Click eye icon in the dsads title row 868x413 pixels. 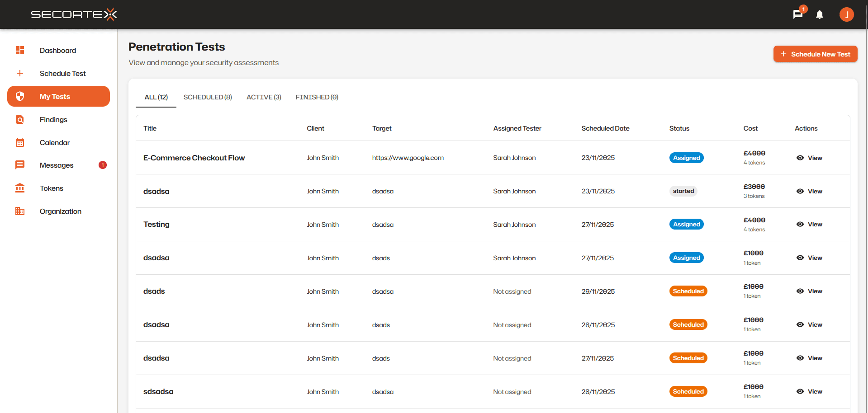click(x=800, y=291)
